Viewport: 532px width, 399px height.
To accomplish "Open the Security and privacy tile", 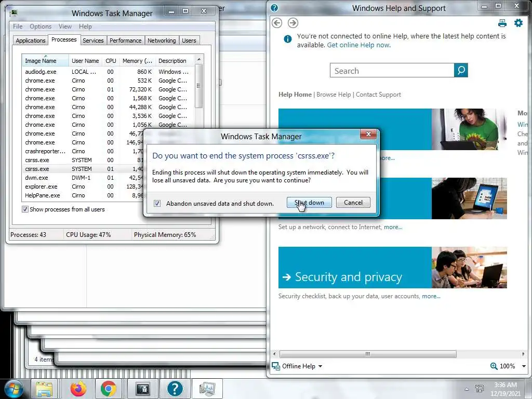I will (x=355, y=268).
